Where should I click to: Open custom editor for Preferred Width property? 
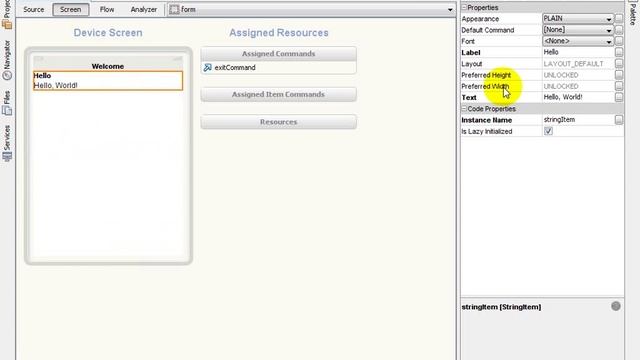pyautogui.click(x=619, y=86)
